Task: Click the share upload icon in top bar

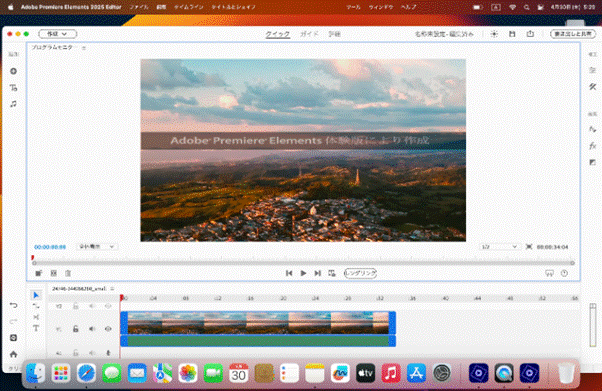Action: [530, 34]
